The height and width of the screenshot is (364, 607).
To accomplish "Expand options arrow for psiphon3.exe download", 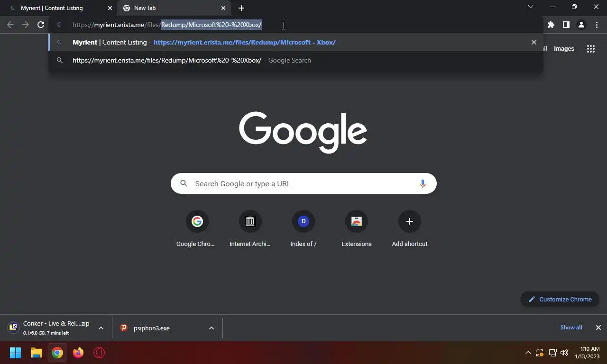I will pyautogui.click(x=212, y=328).
